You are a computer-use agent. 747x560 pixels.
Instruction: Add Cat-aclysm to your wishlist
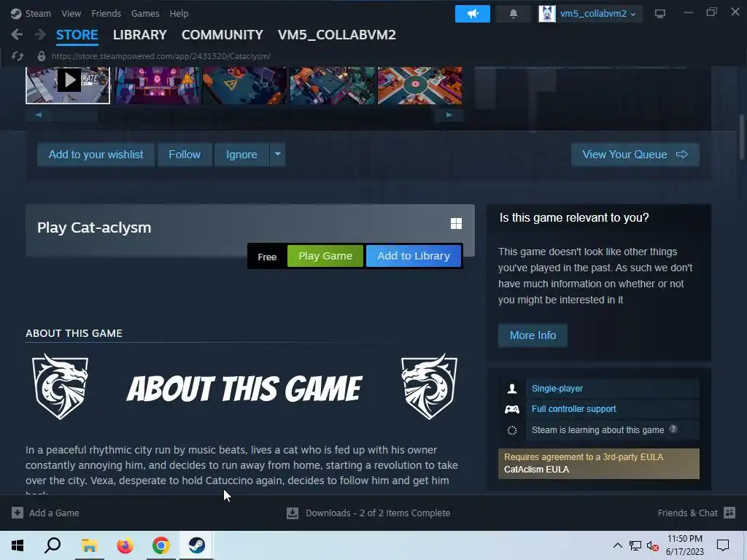(x=96, y=155)
